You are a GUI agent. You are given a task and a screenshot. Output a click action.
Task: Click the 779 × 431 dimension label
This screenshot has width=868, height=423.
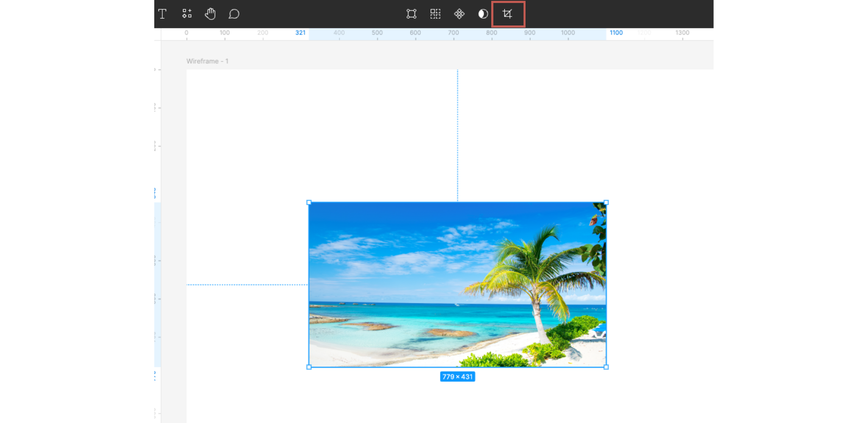click(458, 376)
